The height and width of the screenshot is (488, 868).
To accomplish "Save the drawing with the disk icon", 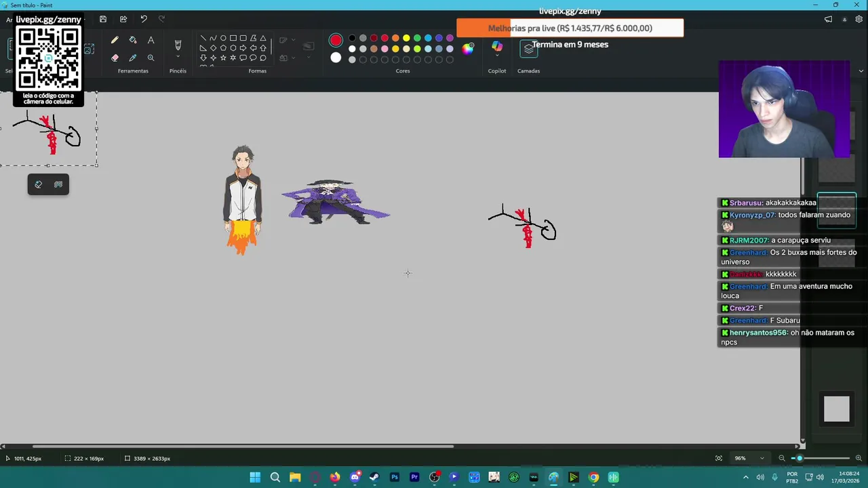I will pyautogui.click(x=103, y=20).
